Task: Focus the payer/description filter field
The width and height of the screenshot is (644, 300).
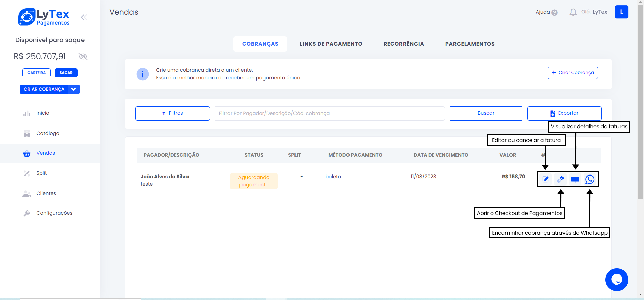Action: coord(329,113)
